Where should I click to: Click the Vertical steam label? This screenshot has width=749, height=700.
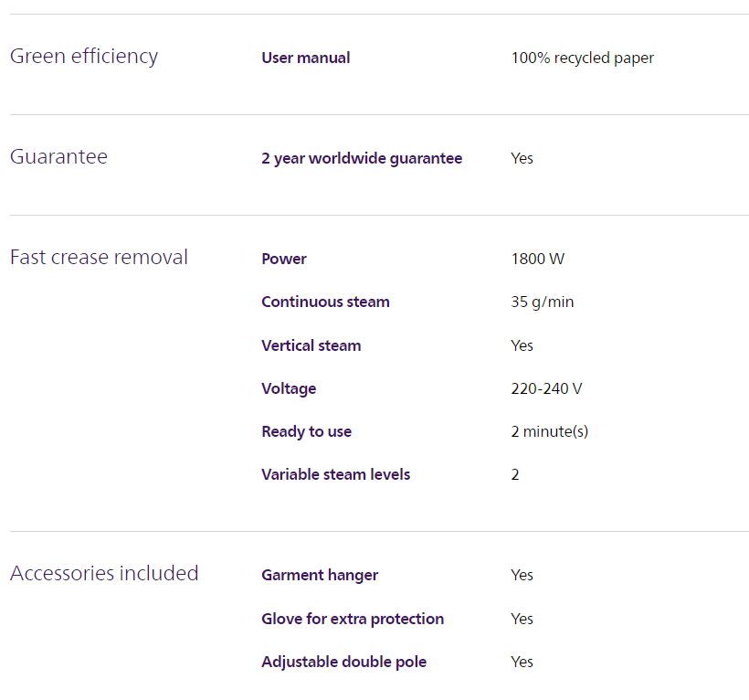tap(311, 345)
